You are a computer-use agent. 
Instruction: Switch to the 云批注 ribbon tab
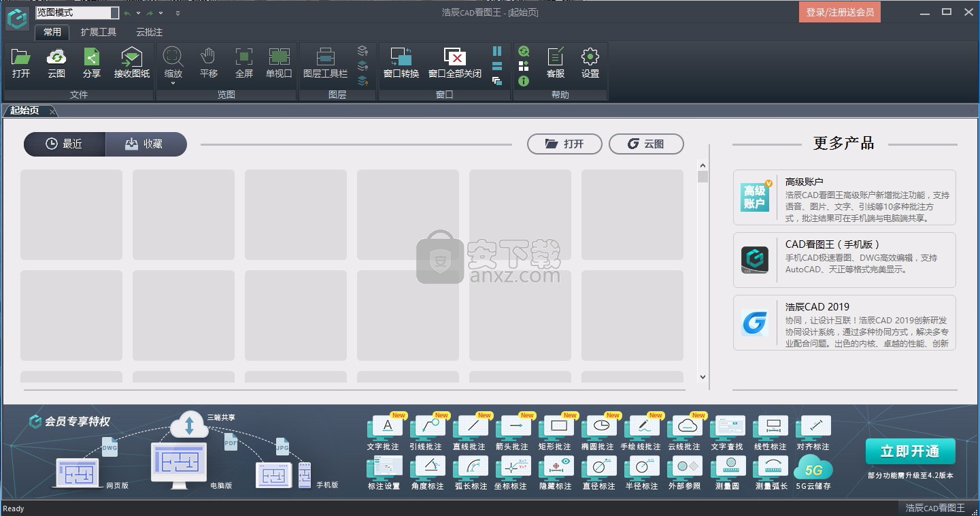pos(149,32)
